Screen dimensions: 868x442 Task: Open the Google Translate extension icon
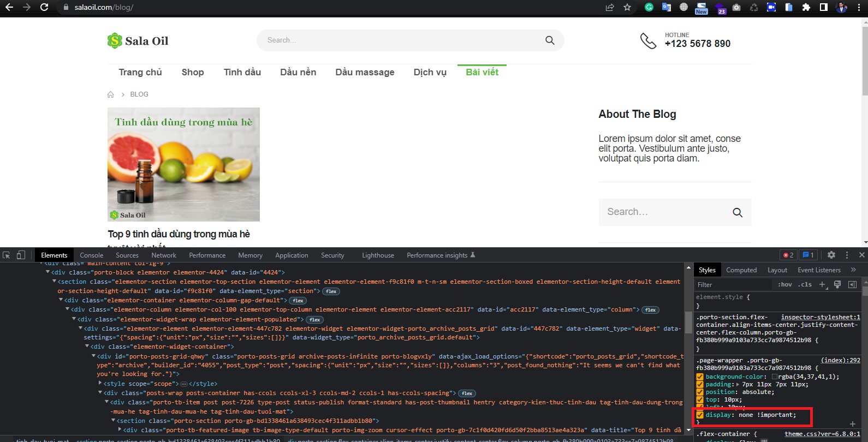[667, 7]
